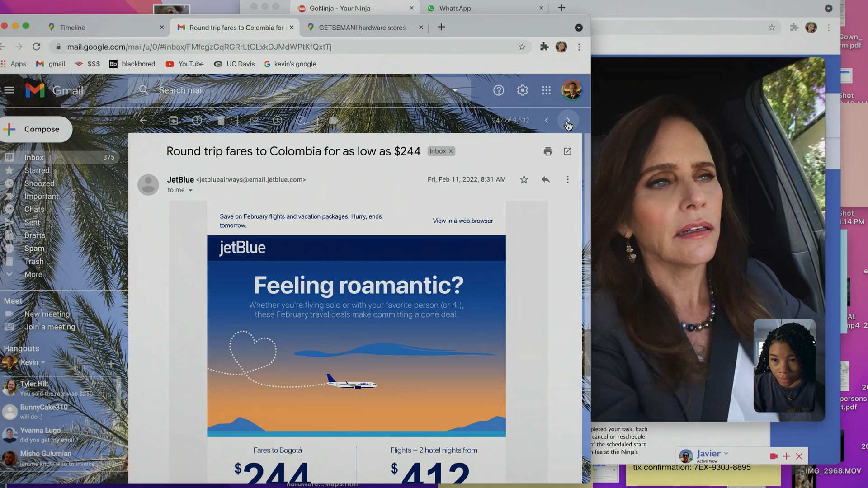Expand the More labels list
868x488 pixels.
(33, 275)
